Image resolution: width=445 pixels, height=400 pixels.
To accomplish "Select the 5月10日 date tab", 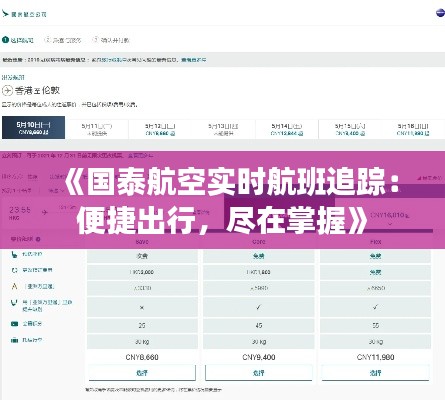I will point(33,128).
